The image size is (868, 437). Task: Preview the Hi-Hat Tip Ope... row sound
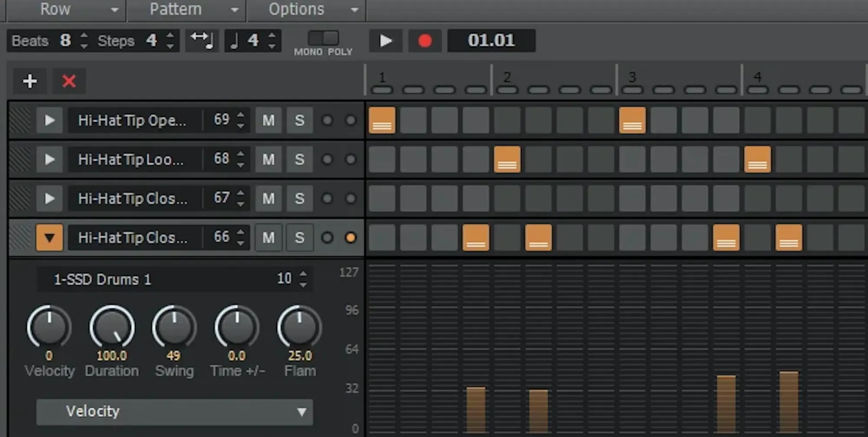(49, 120)
